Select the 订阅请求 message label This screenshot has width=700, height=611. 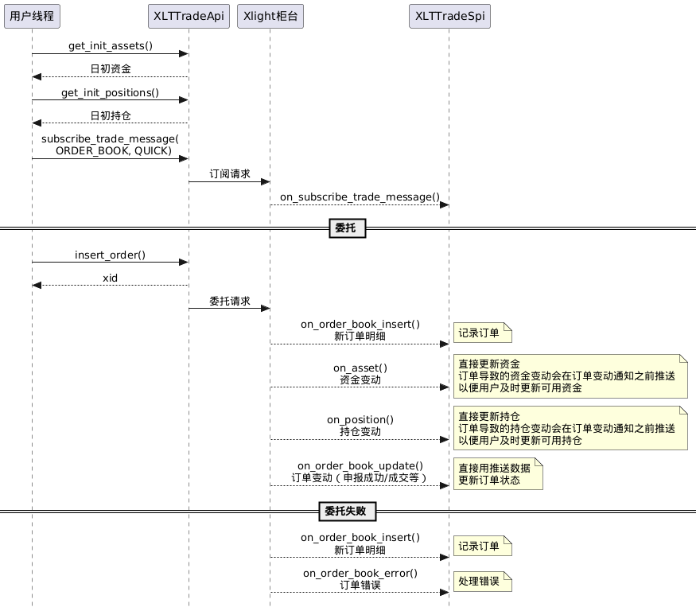click(230, 173)
